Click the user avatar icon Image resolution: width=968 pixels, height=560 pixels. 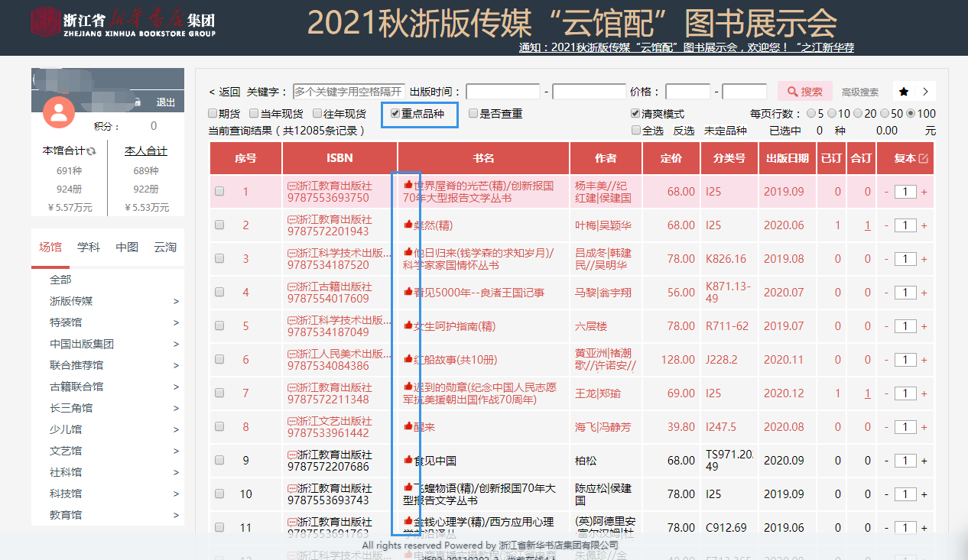click(59, 112)
